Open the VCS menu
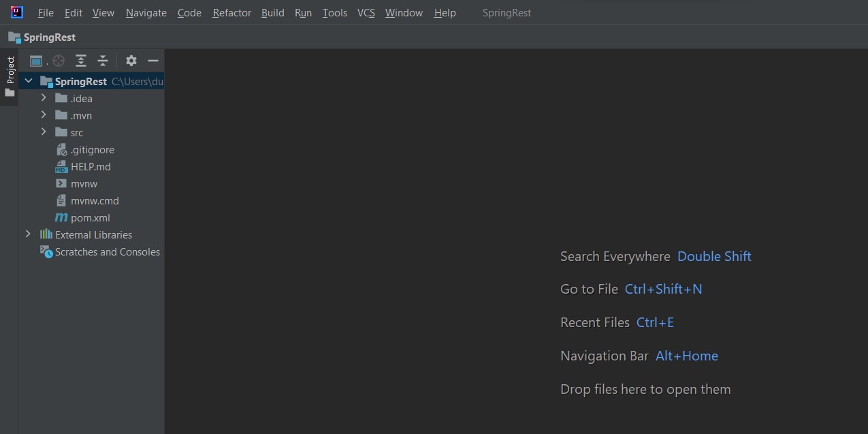This screenshot has width=868, height=434. [366, 12]
